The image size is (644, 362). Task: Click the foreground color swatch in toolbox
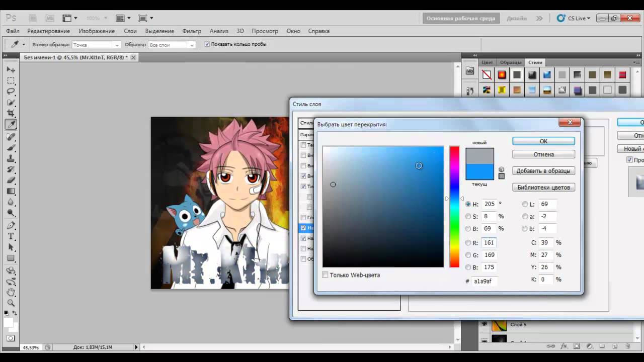tap(8, 322)
